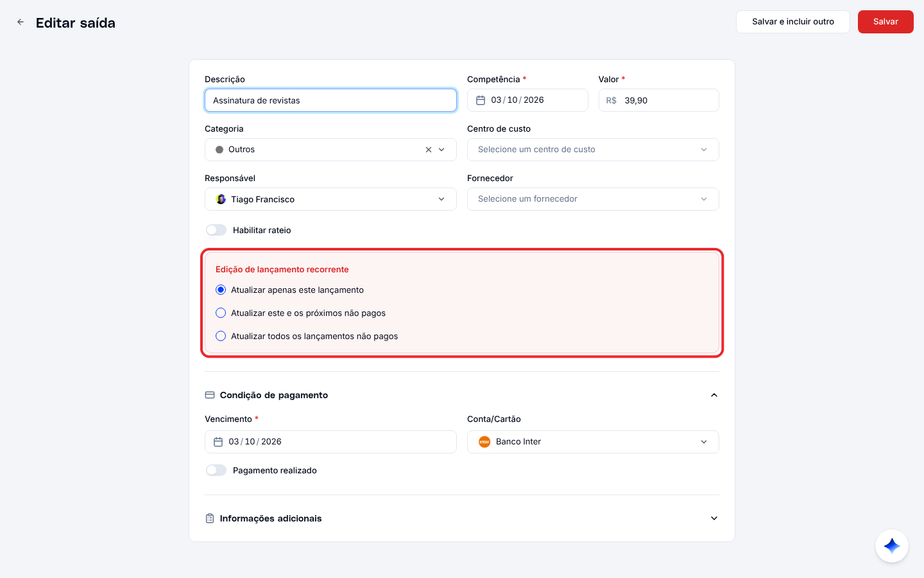
Task: Open the Categoria dropdown chevron
Action: 441,150
